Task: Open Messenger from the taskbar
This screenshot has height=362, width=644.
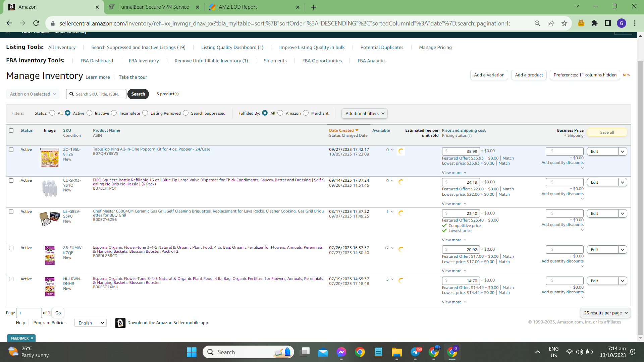Action: point(341,352)
